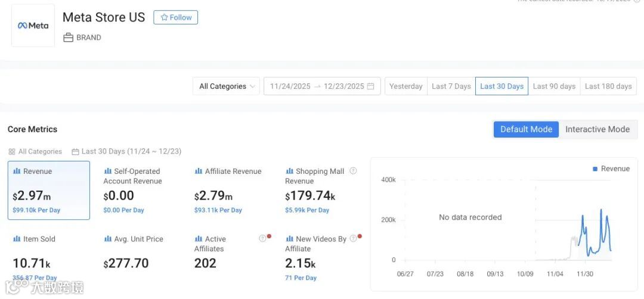
Task: Click the 202 active affiliates value
Action: pos(205,263)
